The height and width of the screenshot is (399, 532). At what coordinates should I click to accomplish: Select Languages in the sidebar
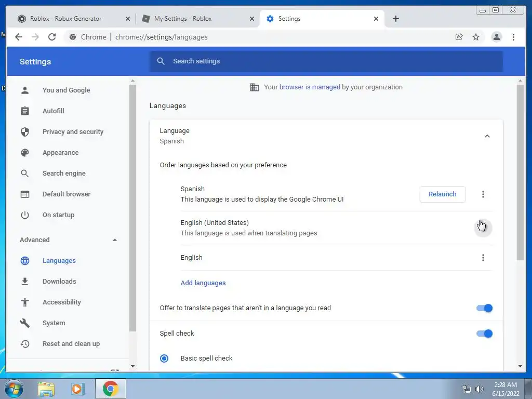pos(59,261)
